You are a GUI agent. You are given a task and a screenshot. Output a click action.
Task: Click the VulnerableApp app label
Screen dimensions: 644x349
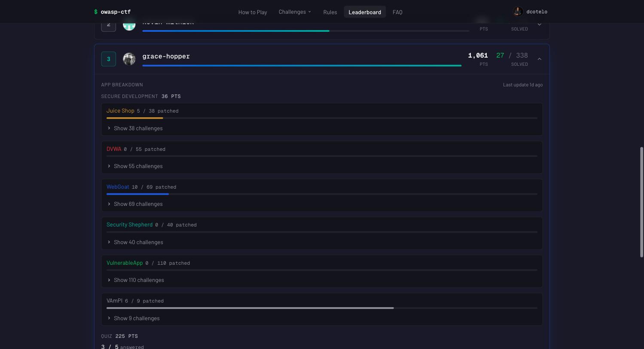click(x=125, y=263)
